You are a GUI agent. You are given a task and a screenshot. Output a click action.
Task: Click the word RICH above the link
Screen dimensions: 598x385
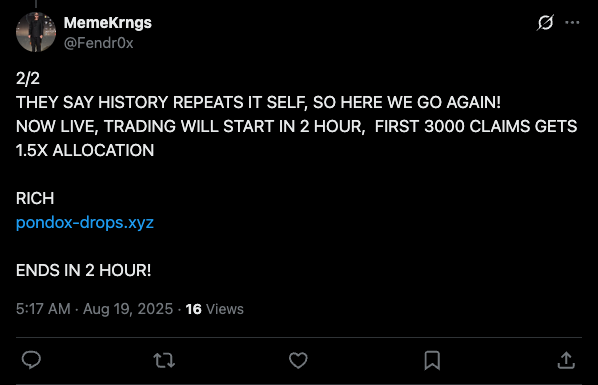35,198
